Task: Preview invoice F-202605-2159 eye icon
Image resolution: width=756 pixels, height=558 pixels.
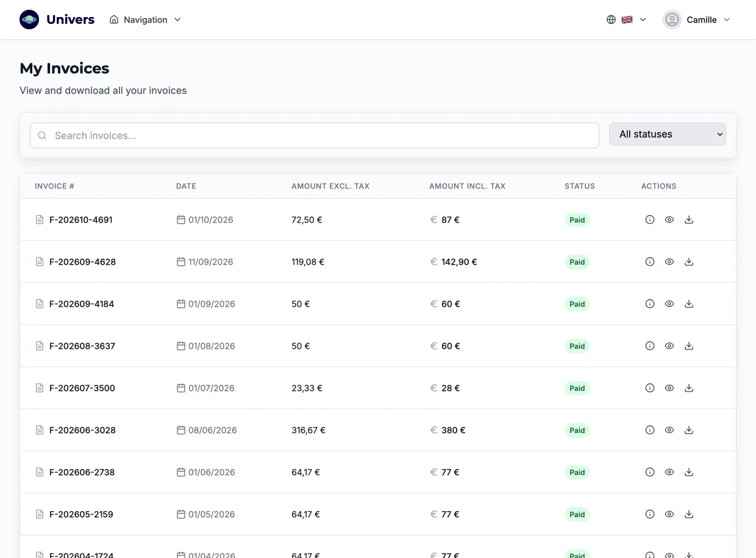Action: click(669, 514)
